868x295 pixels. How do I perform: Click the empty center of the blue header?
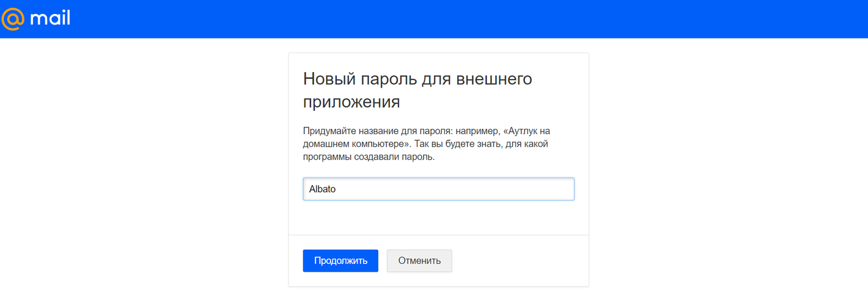coord(434,18)
